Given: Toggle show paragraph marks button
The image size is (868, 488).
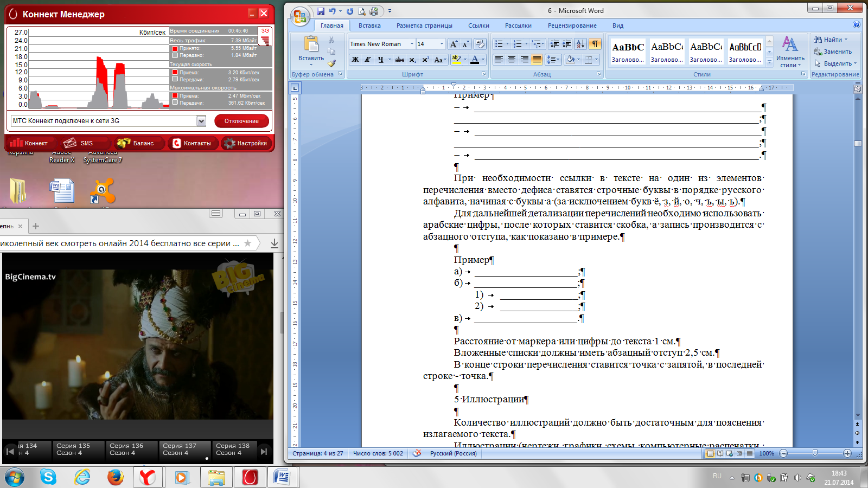Looking at the screenshot, I should [x=595, y=44].
